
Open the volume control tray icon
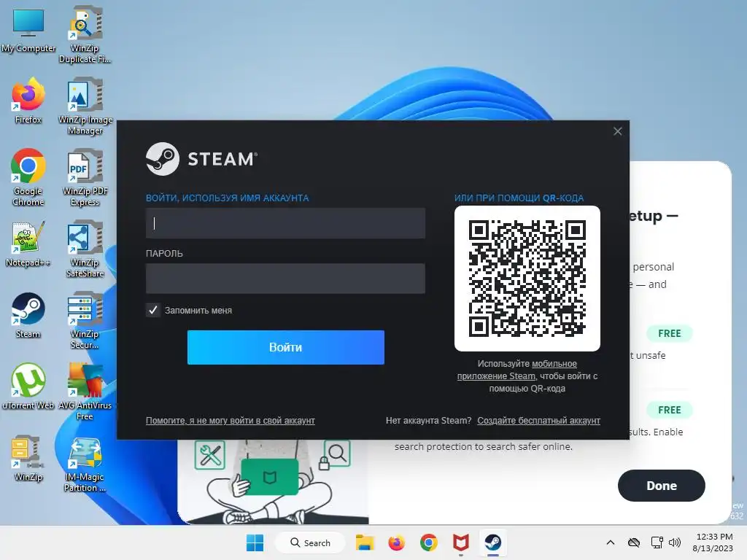[675, 542]
